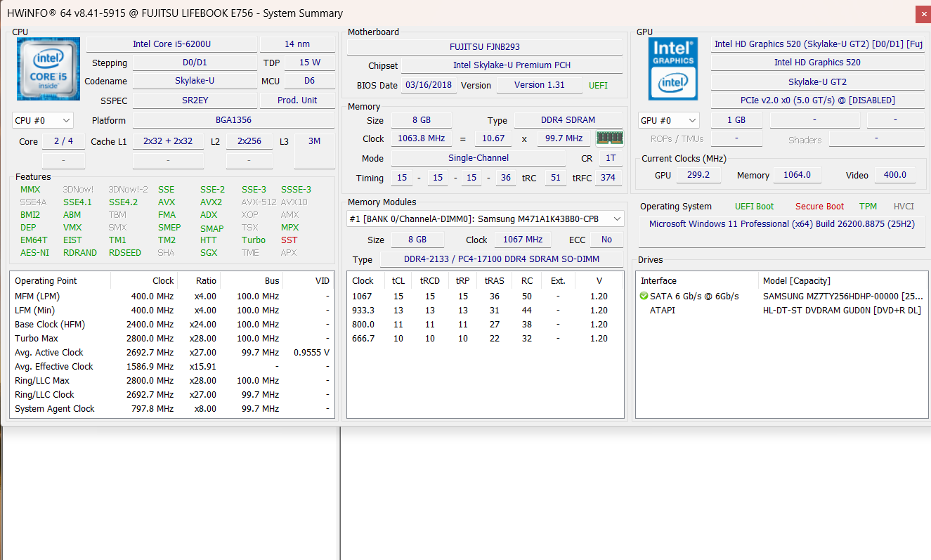Click the ECC No value field
The width and height of the screenshot is (931, 560).
point(606,240)
